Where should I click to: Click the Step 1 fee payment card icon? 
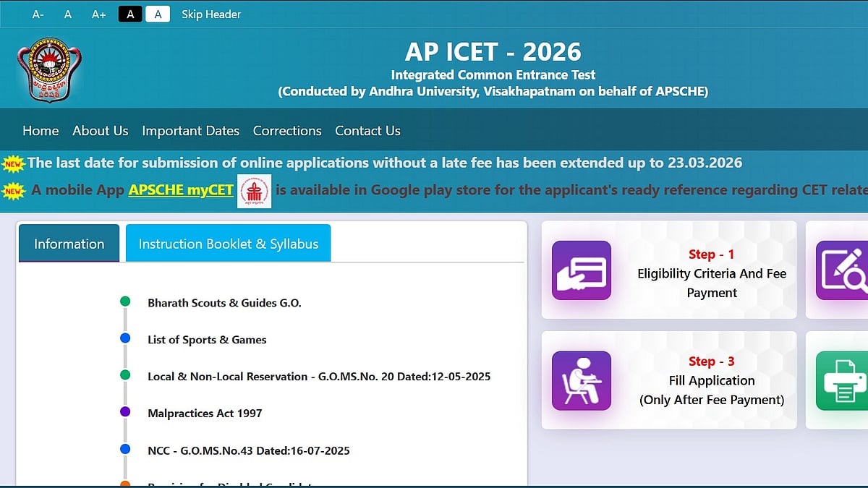(x=582, y=270)
